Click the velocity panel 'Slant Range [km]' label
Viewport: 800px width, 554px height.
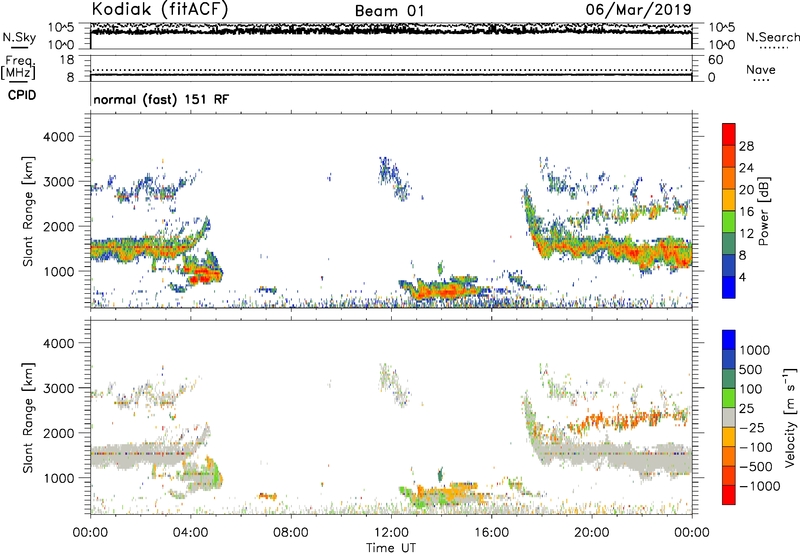pyautogui.click(x=28, y=418)
